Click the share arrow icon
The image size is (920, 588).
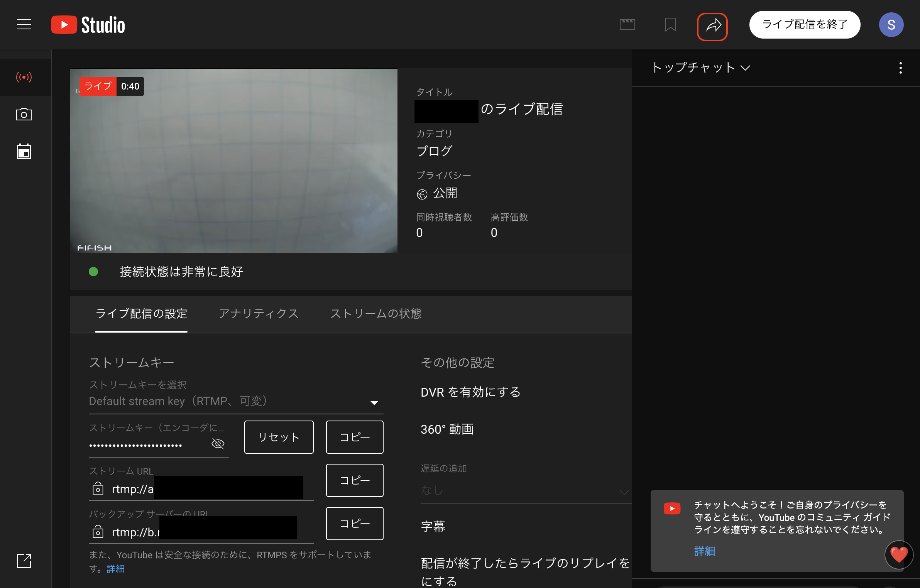712,26
